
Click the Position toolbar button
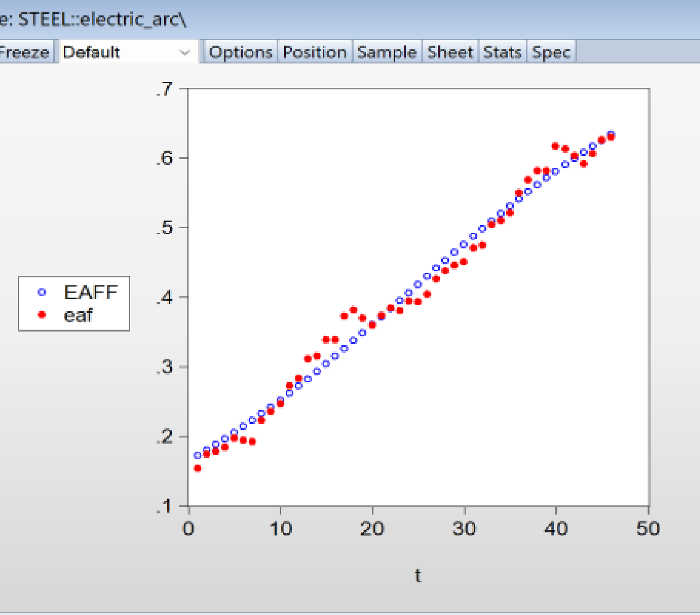click(314, 52)
